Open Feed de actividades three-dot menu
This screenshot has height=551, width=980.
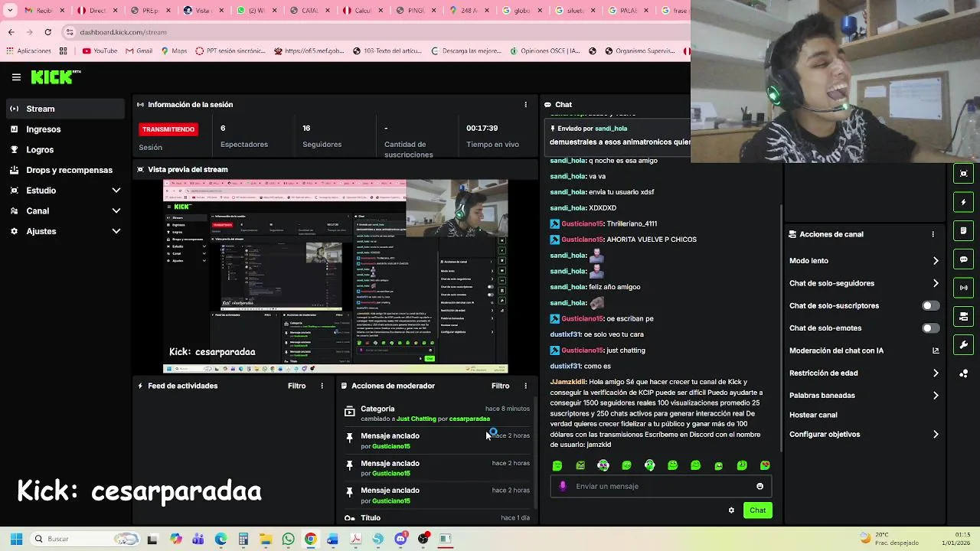tap(322, 386)
